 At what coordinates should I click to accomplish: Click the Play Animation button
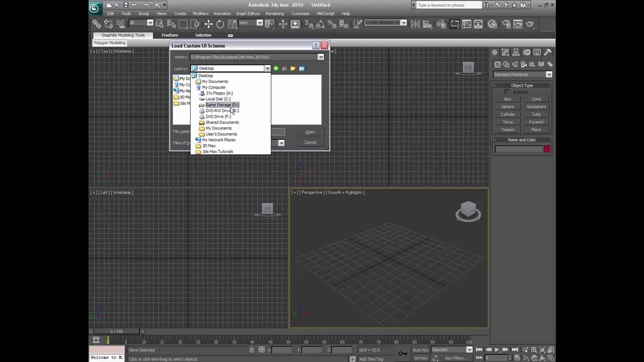[497, 350]
